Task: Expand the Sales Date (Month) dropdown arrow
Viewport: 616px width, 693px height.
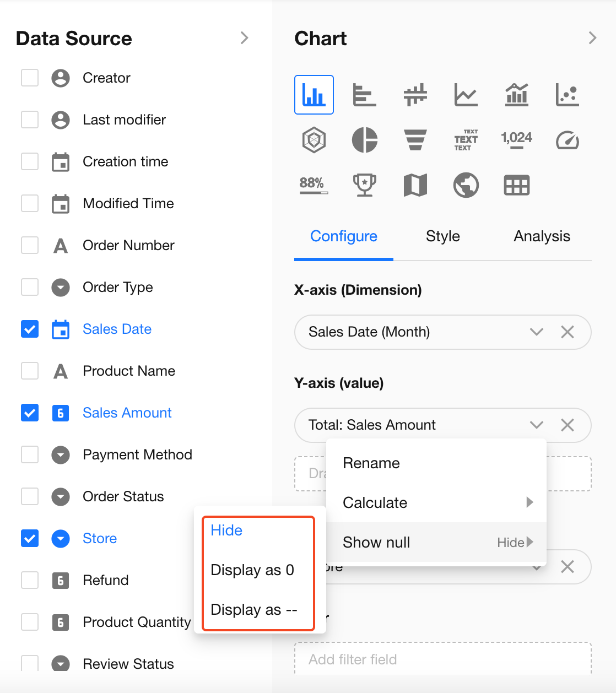Action: 536,332
